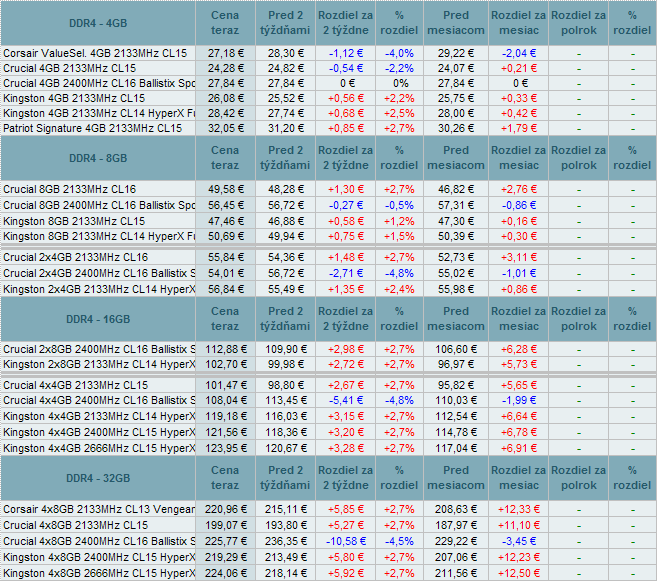Click the 99,98 € two-weeks-ago price
The image size is (657, 581).
coord(286,364)
